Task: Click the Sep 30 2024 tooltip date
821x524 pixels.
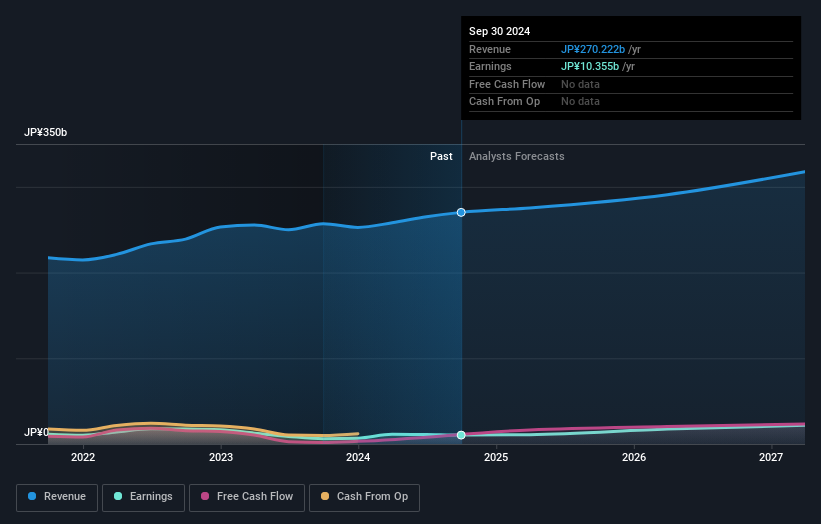Action: pyautogui.click(x=499, y=31)
